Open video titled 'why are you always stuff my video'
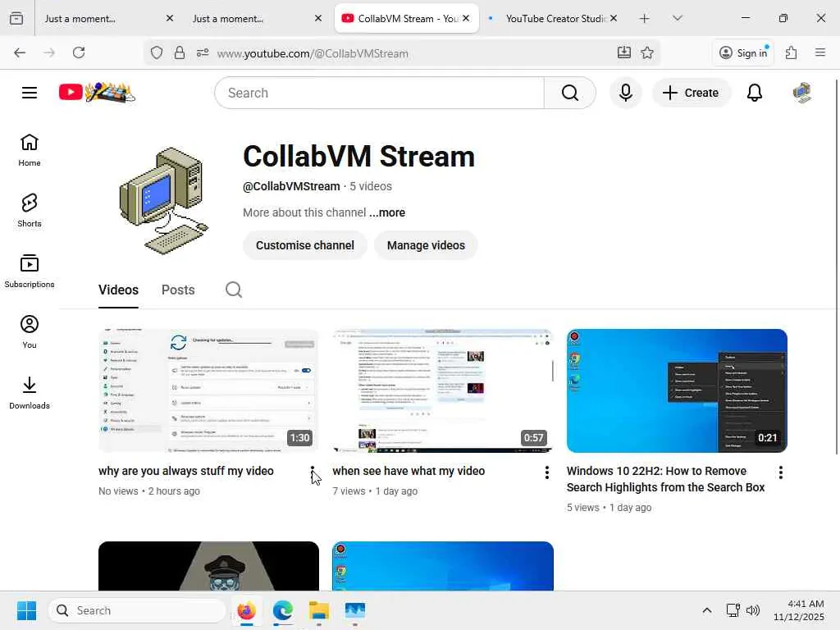840x630 pixels. click(x=186, y=472)
